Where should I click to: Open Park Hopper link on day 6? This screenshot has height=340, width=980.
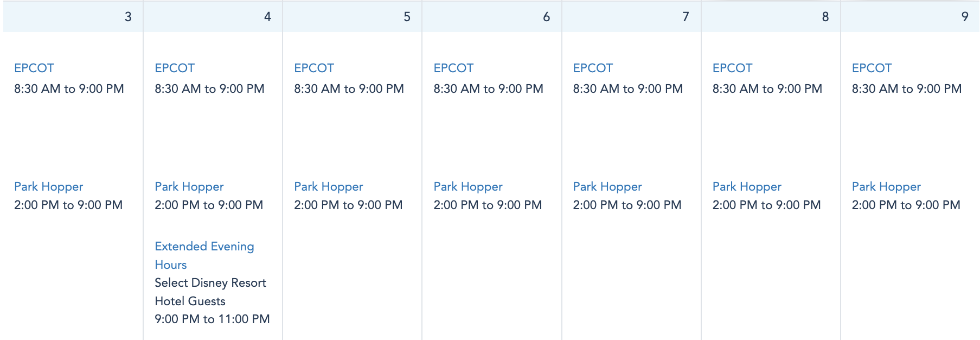tap(468, 187)
